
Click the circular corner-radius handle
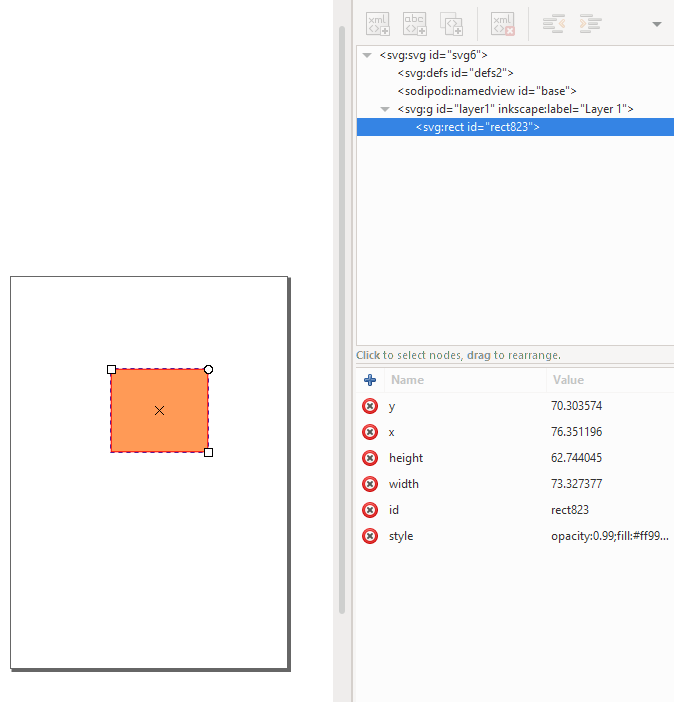[208, 369]
